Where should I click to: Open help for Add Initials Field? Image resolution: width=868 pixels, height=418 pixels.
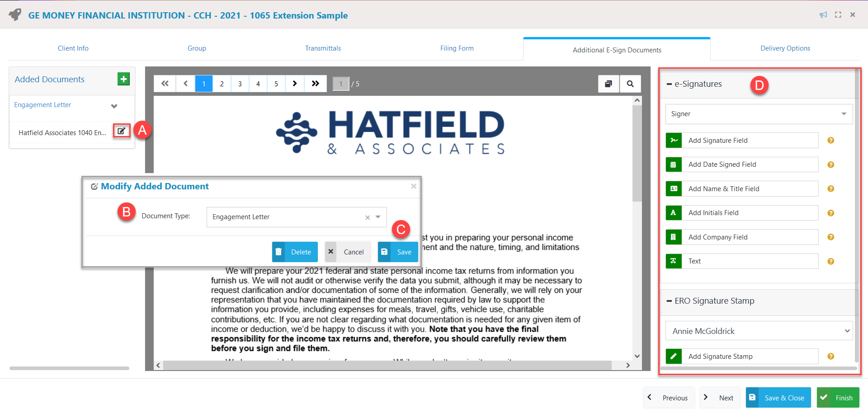point(830,213)
